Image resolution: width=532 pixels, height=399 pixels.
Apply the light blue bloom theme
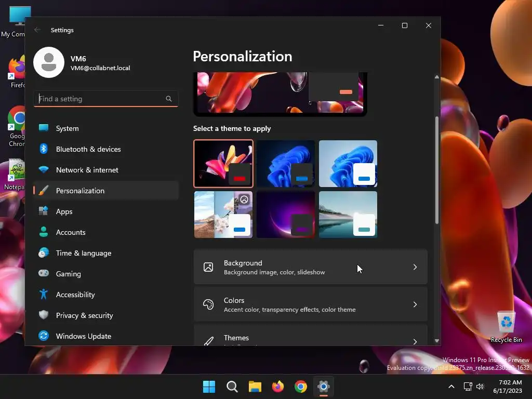[x=348, y=164]
